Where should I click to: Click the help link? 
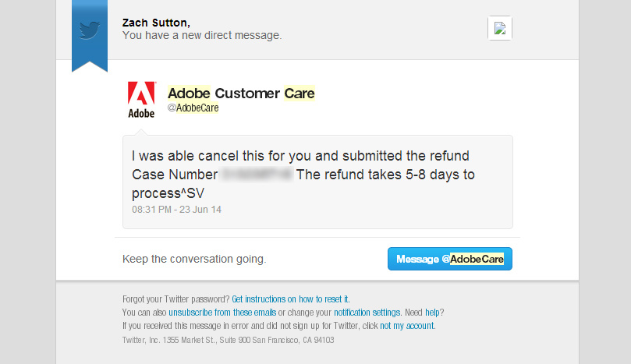432,312
